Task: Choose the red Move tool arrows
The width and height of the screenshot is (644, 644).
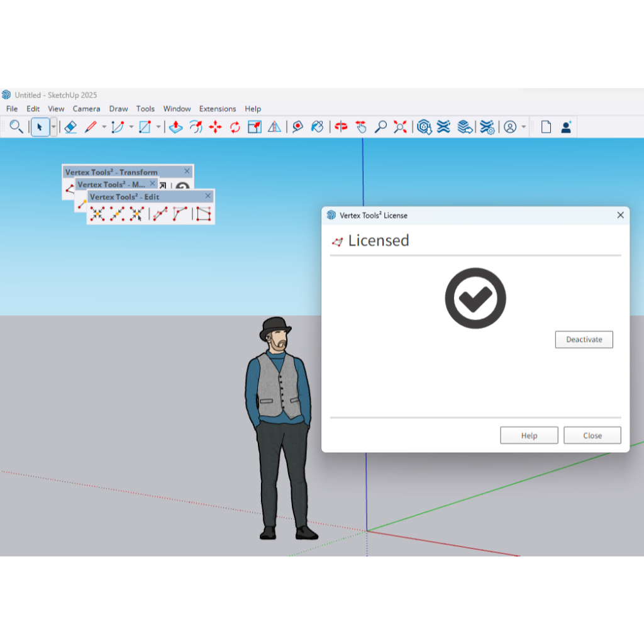Action: tap(215, 127)
